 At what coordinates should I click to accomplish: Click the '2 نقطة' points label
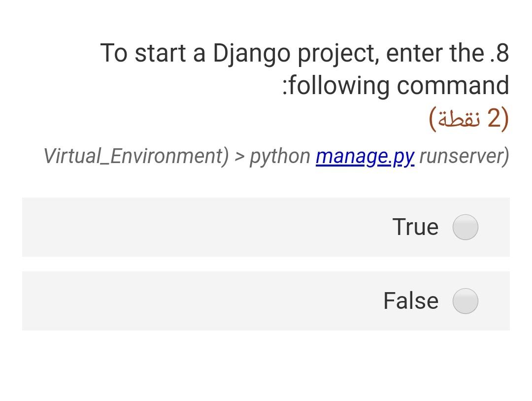pyautogui.click(x=469, y=119)
